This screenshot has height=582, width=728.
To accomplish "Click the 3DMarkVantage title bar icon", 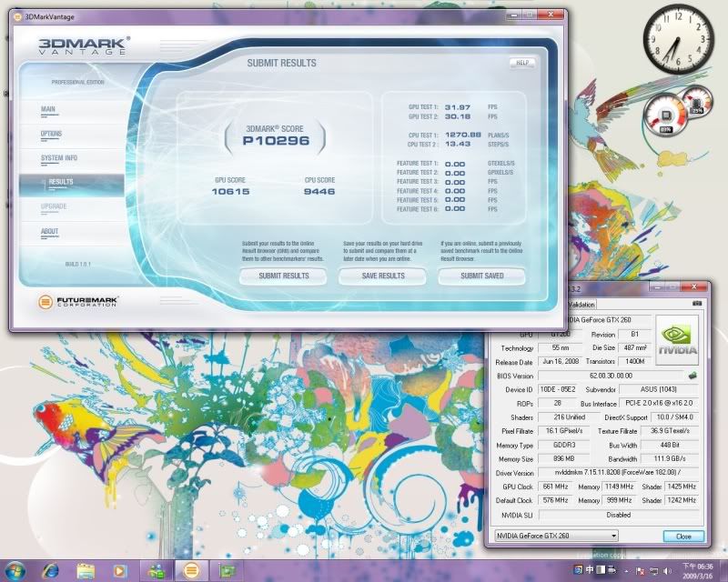I will click(x=17, y=17).
